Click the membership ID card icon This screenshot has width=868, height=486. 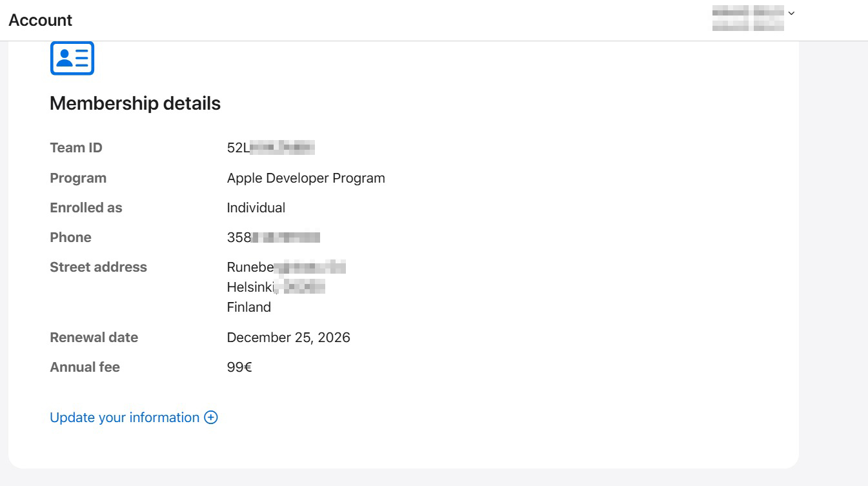tap(72, 58)
